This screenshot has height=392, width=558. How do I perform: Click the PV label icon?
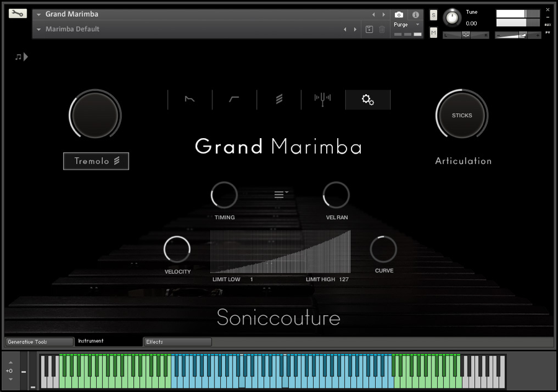point(547,32)
